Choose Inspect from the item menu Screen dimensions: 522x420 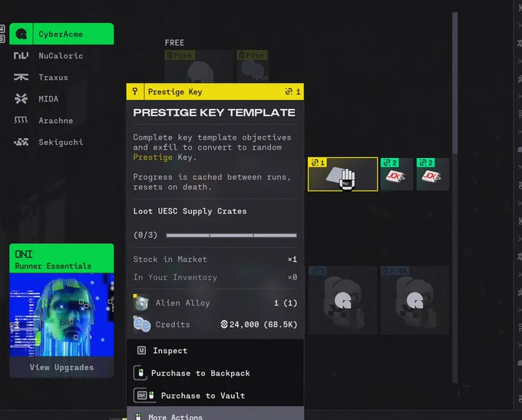[x=215, y=350]
